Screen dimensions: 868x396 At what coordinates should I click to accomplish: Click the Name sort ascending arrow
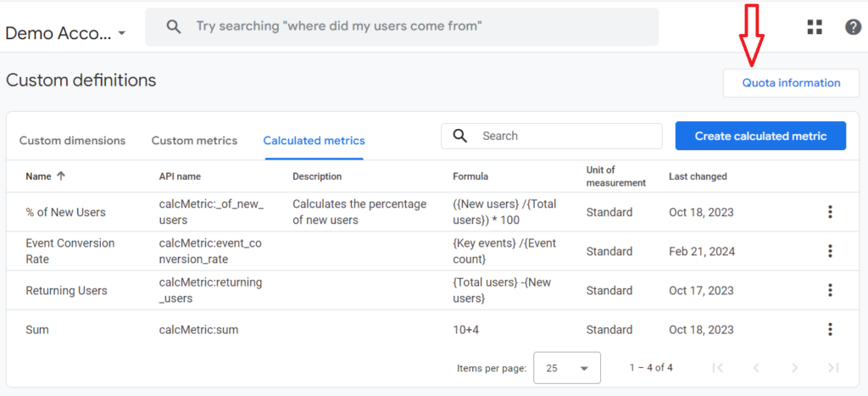61,176
